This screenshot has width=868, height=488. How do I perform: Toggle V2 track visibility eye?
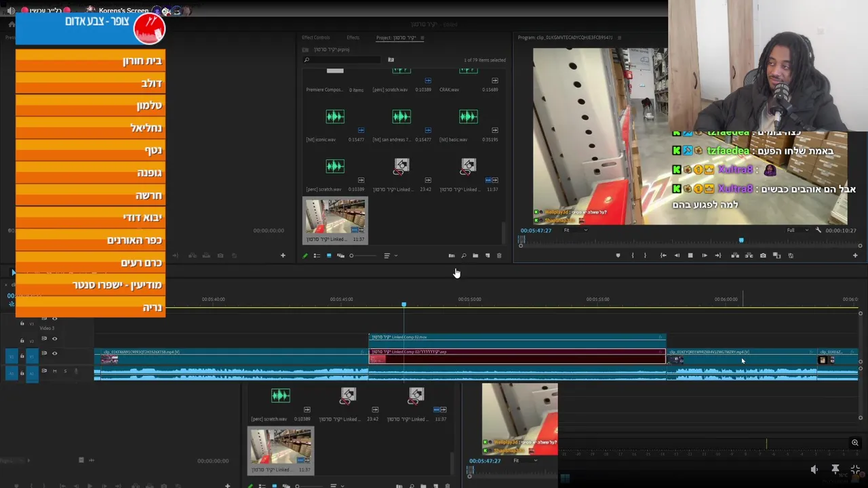pyautogui.click(x=54, y=339)
